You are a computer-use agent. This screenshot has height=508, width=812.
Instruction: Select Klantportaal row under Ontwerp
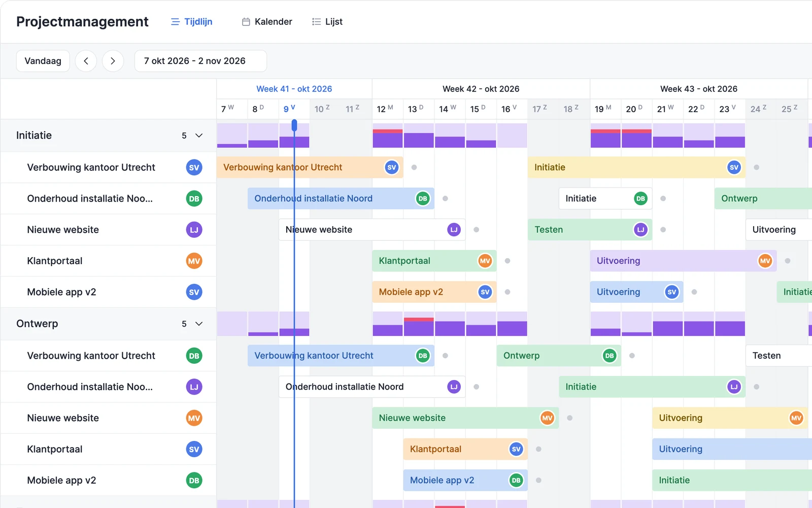[x=108, y=449]
